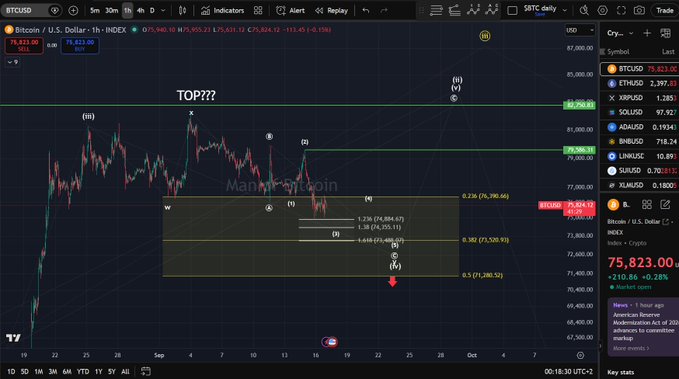Screen dimensions: 679x379
Task: Take a chart snapshot with camera icon
Action: [x=639, y=10]
